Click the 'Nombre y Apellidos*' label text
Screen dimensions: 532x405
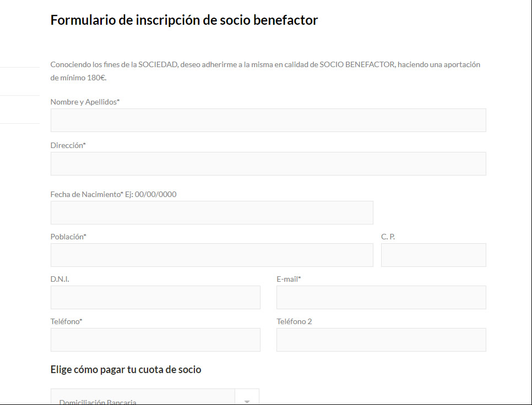85,102
